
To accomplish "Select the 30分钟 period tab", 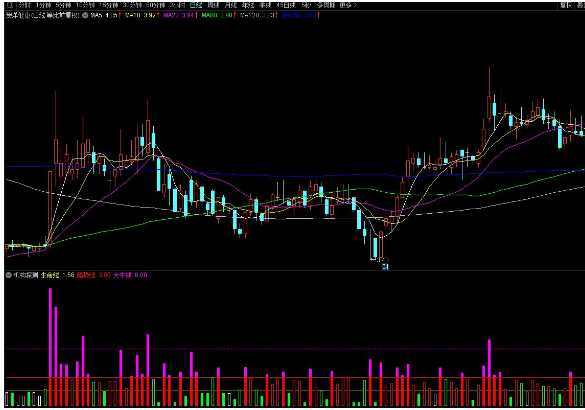I will [132, 5].
